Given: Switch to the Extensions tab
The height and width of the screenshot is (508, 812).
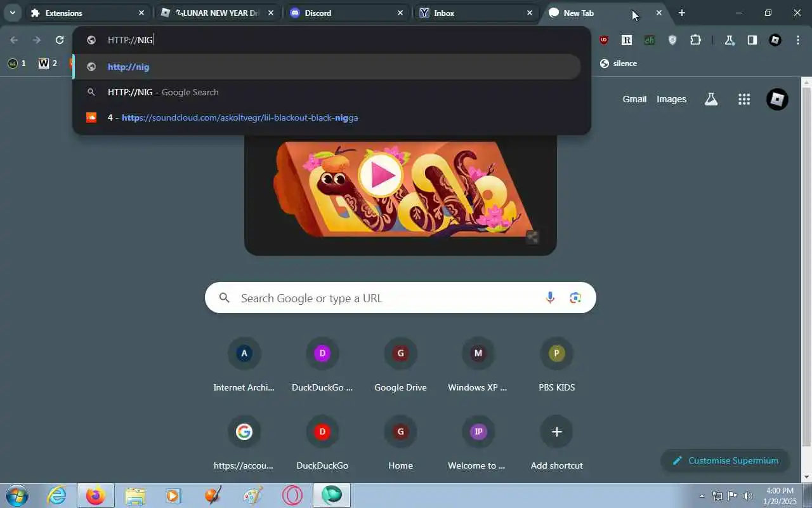Looking at the screenshot, I should point(88,13).
